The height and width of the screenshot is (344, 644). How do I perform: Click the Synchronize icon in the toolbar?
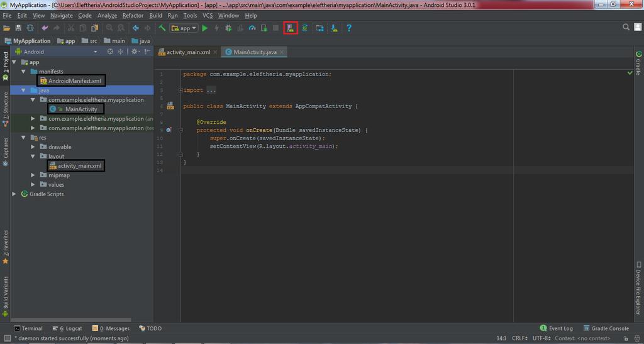coord(30,28)
